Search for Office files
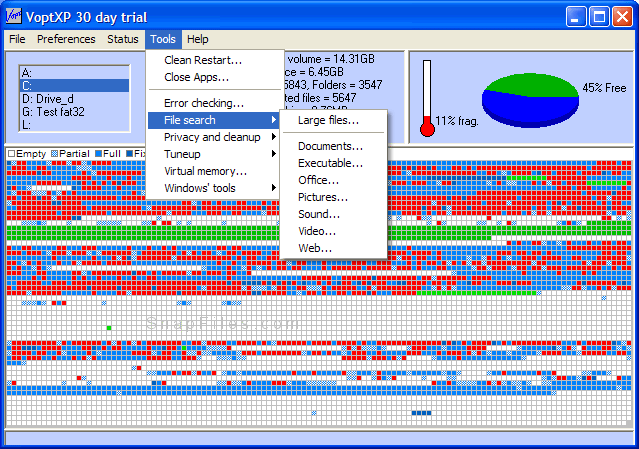Screen dimensions: 639x449 click(333, 180)
